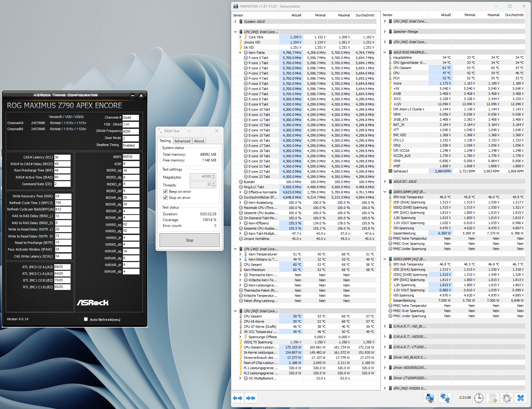Screen dimensions: 532x409
Task: Click the collapse columns arrows icon in HWiNFO
Action: coord(251,398)
